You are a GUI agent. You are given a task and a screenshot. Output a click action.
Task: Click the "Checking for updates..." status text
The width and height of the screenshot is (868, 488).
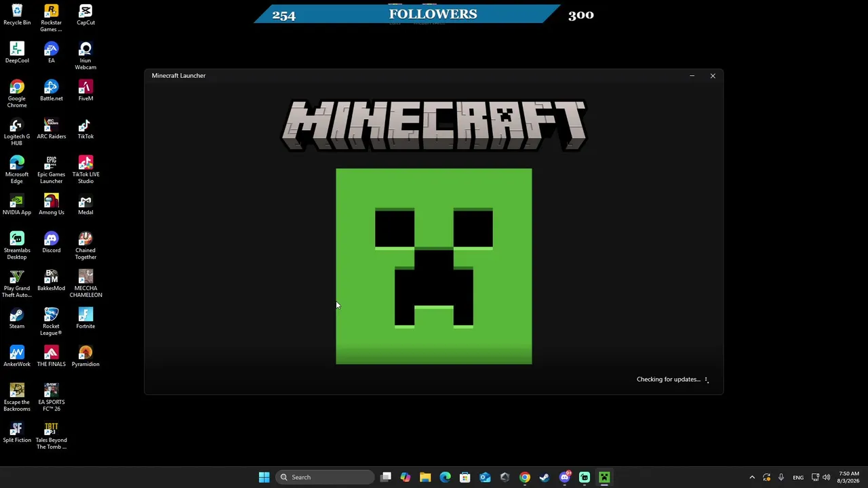[668, 380]
